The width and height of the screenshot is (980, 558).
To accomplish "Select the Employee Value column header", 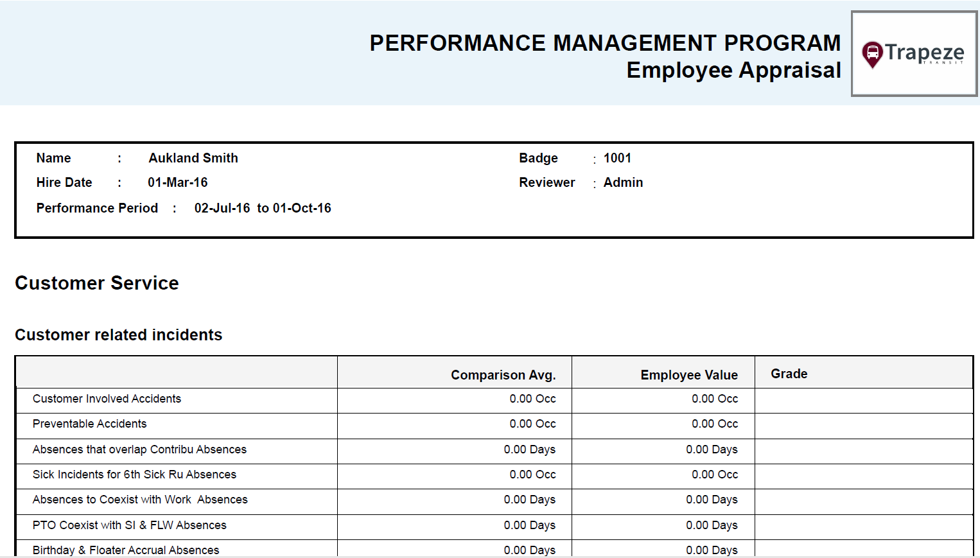I will pos(688,374).
